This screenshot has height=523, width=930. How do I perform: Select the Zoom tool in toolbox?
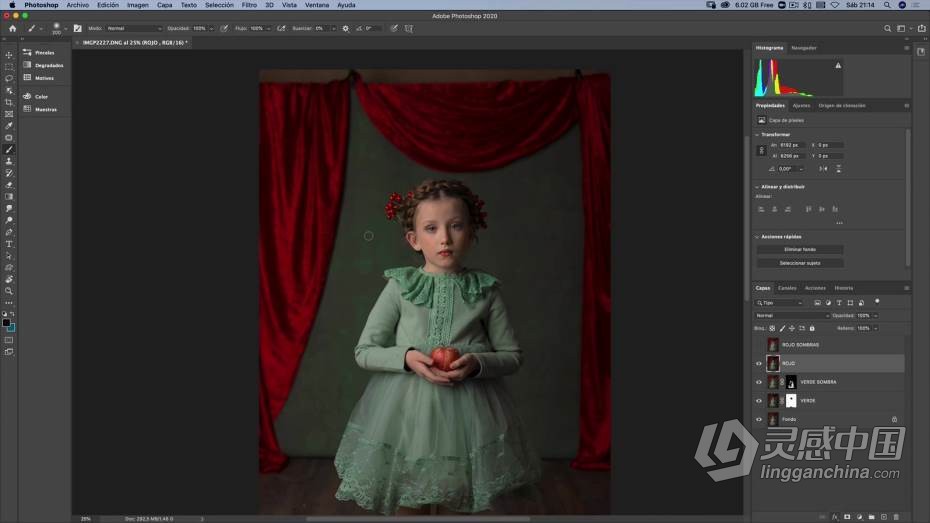(9, 291)
